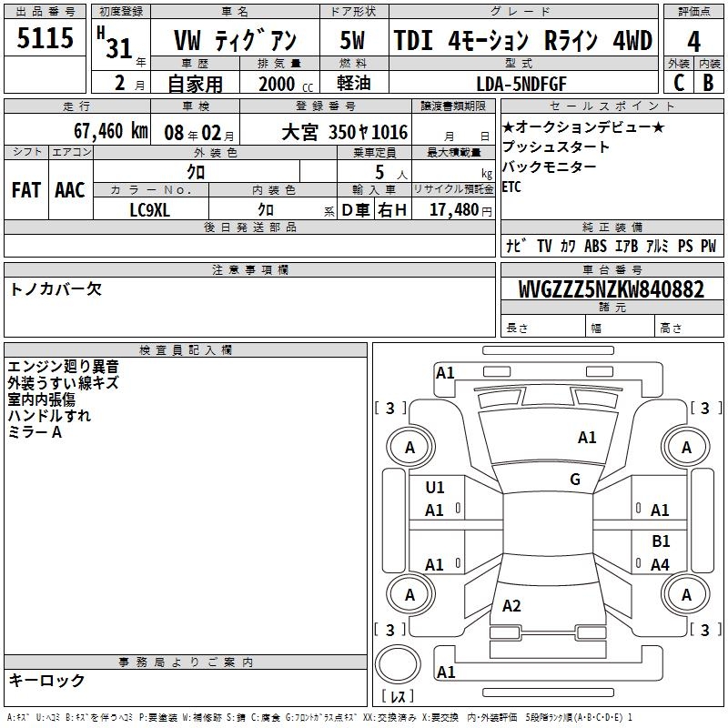Click inspector note ミラーA
This screenshot has width=728, height=728.
(x=35, y=432)
